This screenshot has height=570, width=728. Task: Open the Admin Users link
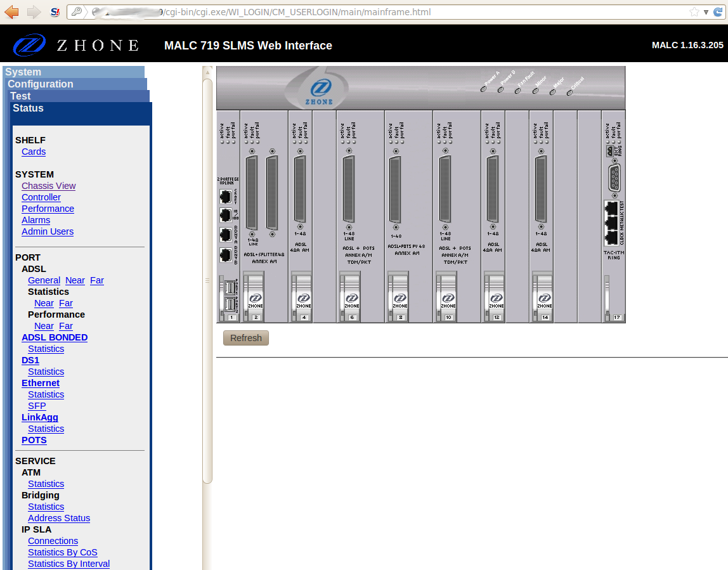click(48, 231)
